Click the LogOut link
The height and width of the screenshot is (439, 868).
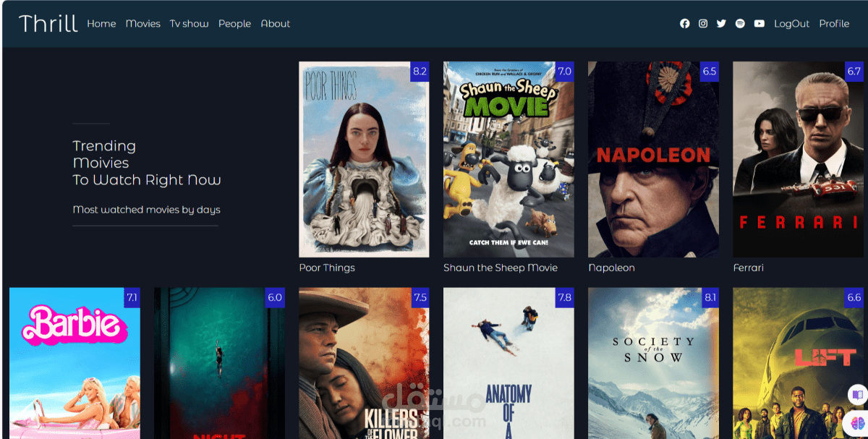click(x=792, y=24)
